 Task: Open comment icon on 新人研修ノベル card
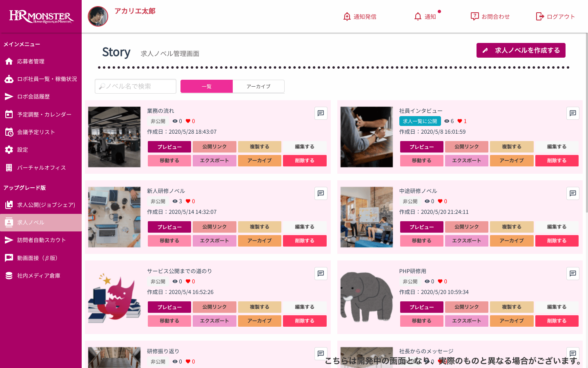[x=321, y=193]
